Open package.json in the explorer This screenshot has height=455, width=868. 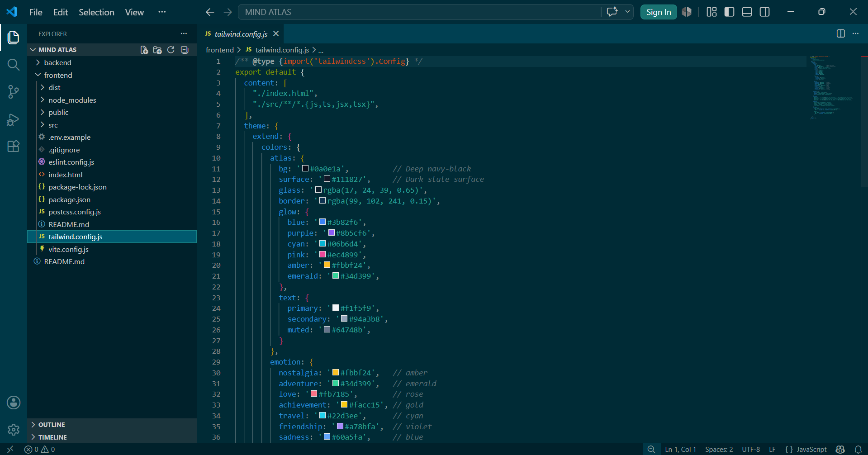112,199
